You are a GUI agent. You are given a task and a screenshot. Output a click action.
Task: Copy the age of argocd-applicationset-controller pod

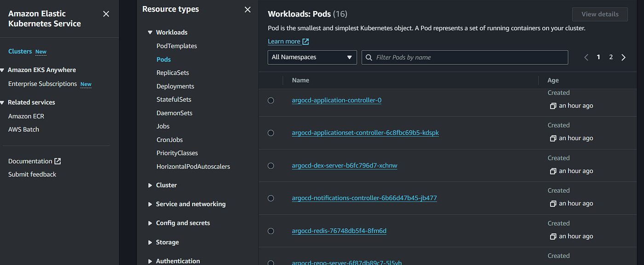(553, 138)
